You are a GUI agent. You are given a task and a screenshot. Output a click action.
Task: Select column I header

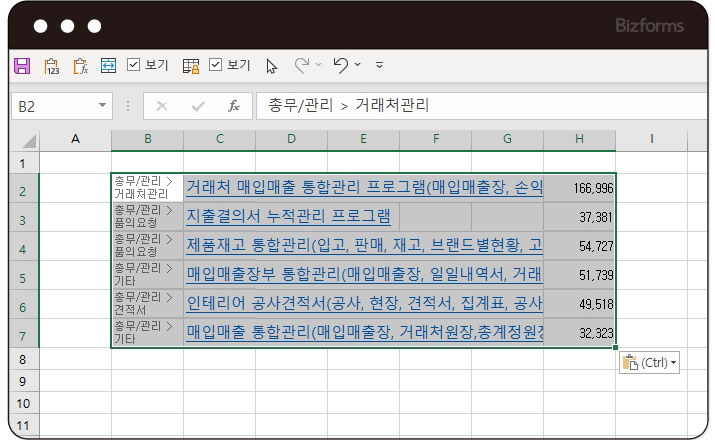652,139
